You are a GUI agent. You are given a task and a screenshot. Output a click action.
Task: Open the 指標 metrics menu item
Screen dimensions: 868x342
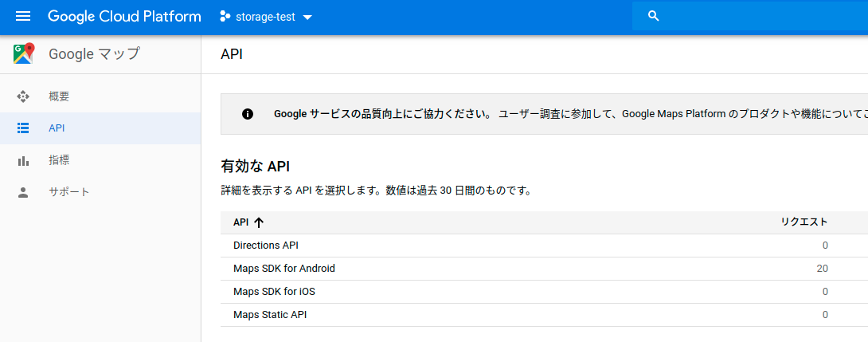(x=100, y=161)
